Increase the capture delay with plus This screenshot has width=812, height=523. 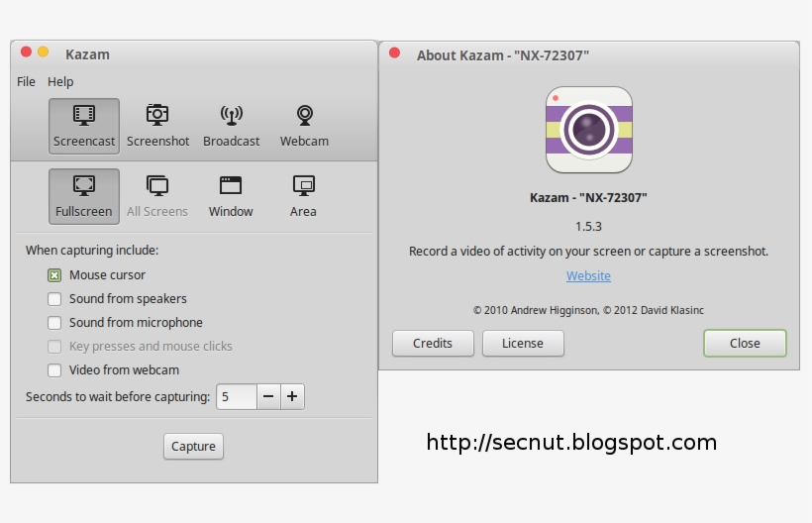pos(292,396)
